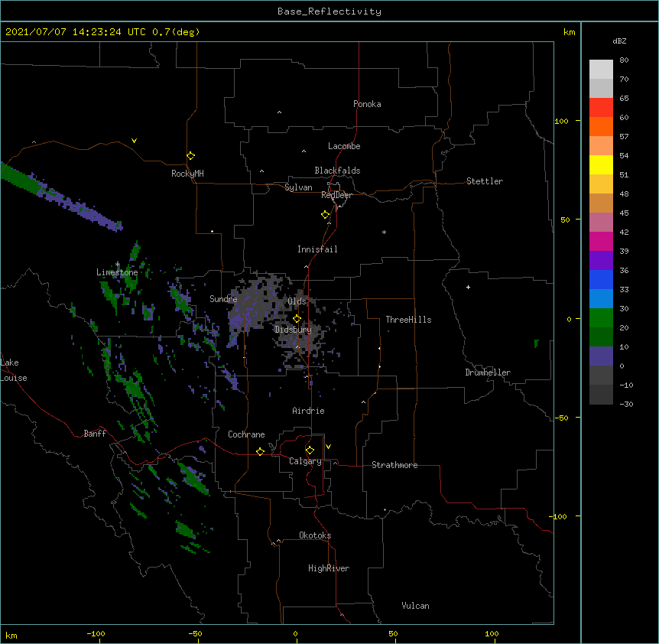Click the Lake Louise label

(x=14, y=370)
